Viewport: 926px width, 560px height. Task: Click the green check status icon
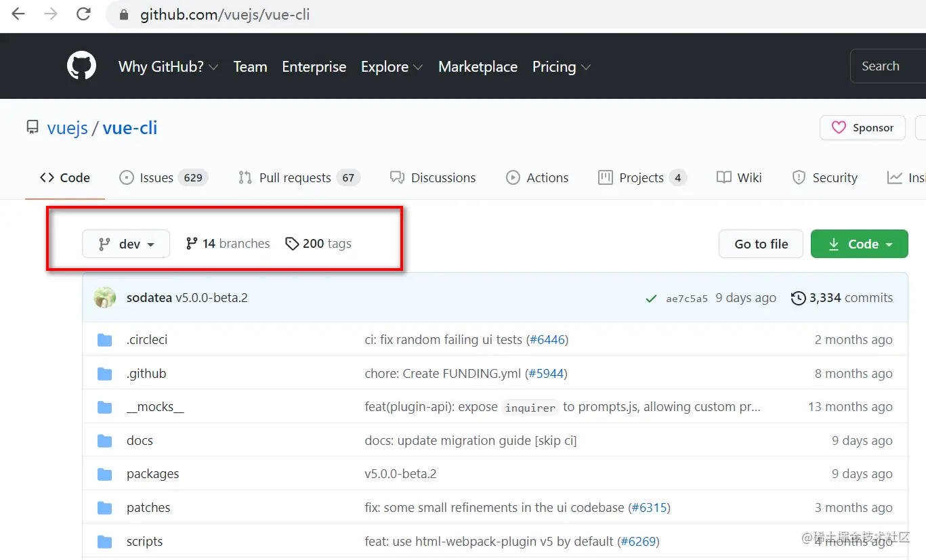tap(651, 298)
